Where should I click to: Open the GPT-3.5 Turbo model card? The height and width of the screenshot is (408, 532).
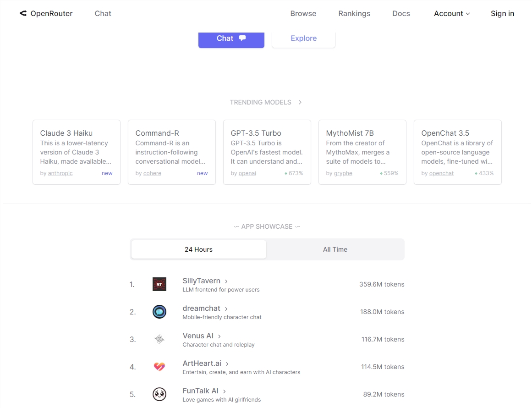267,152
